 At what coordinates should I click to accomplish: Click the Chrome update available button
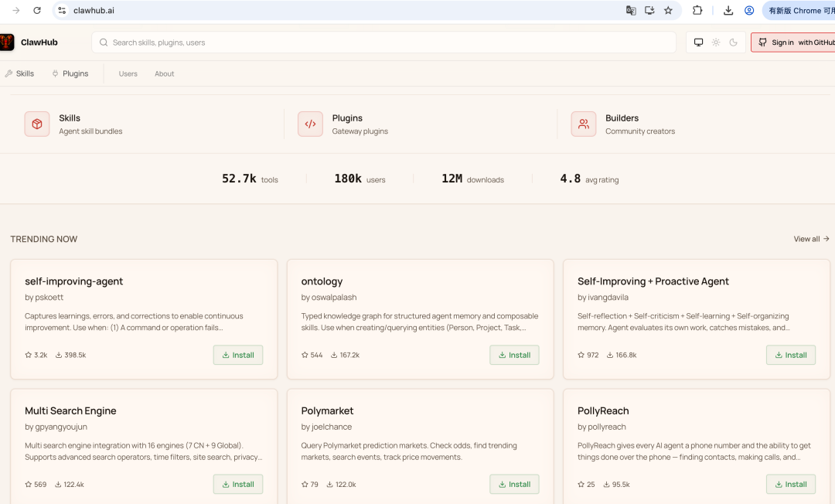[x=799, y=10]
